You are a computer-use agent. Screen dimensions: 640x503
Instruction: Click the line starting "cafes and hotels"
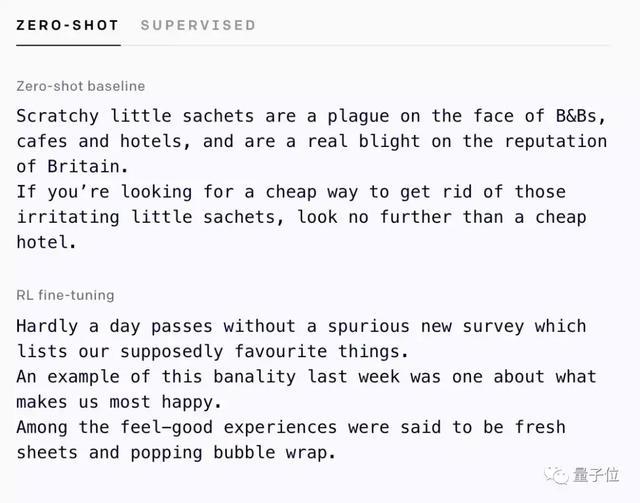pyautogui.click(x=310, y=142)
